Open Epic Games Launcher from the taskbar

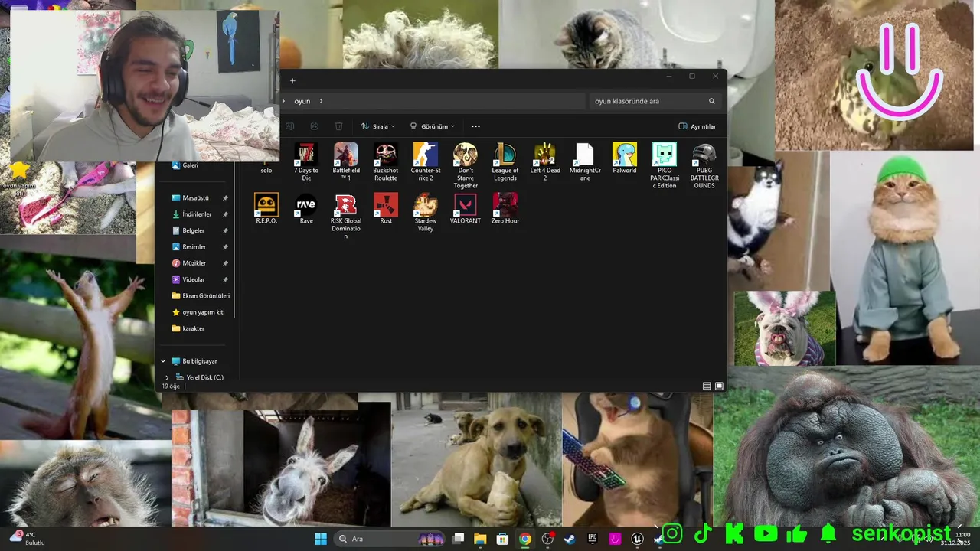592,539
